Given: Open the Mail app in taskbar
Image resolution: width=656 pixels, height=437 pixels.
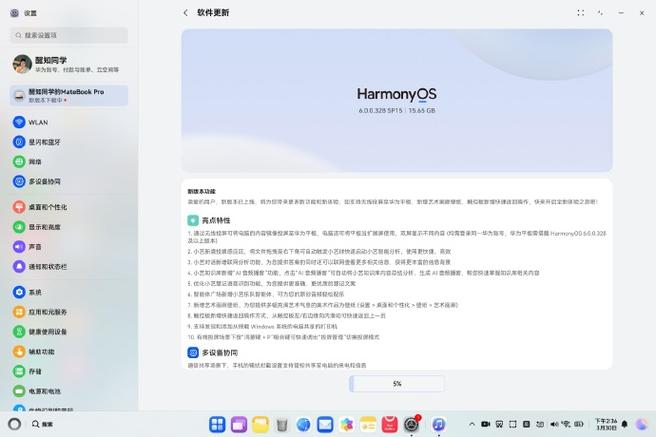Looking at the screenshot, I should [325, 424].
